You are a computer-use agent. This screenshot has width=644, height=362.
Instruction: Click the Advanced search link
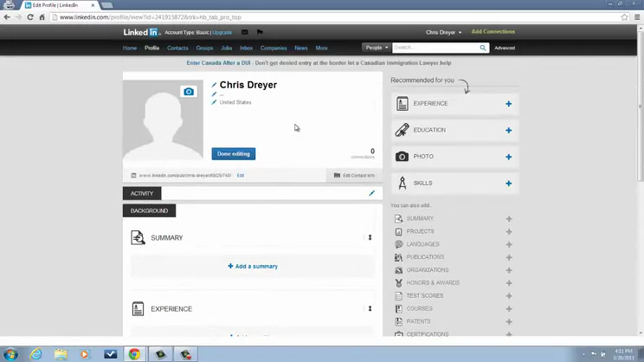tap(505, 48)
